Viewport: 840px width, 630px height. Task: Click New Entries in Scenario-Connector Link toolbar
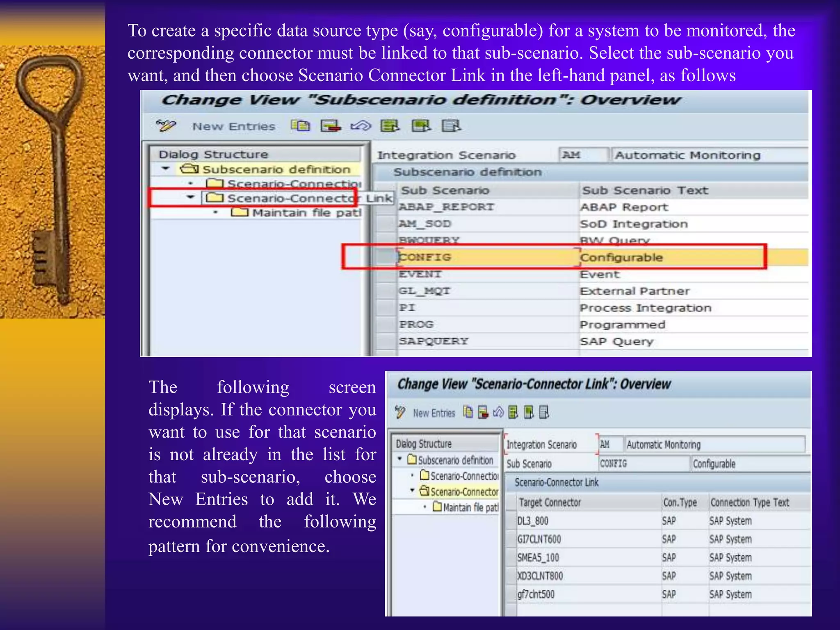[x=434, y=413]
